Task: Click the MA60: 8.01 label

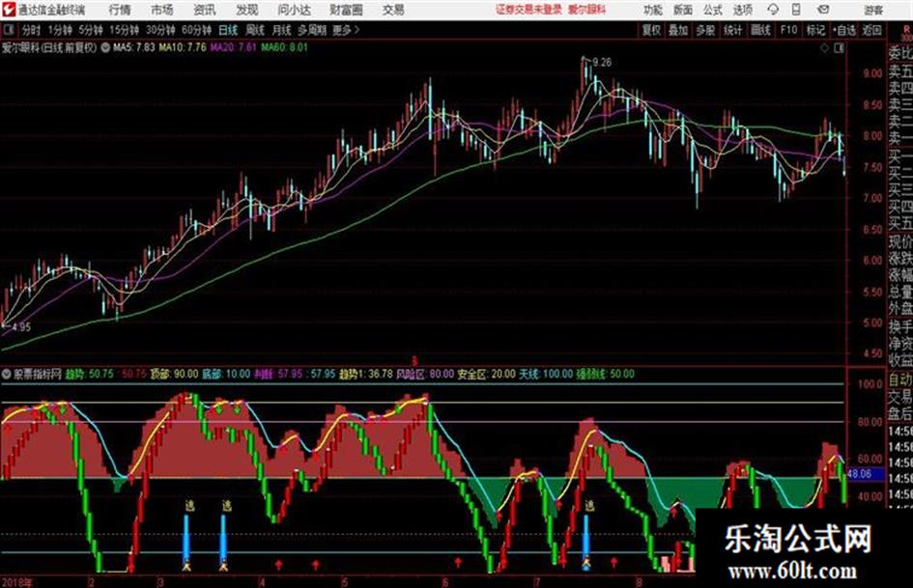Action: click(284, 47)
